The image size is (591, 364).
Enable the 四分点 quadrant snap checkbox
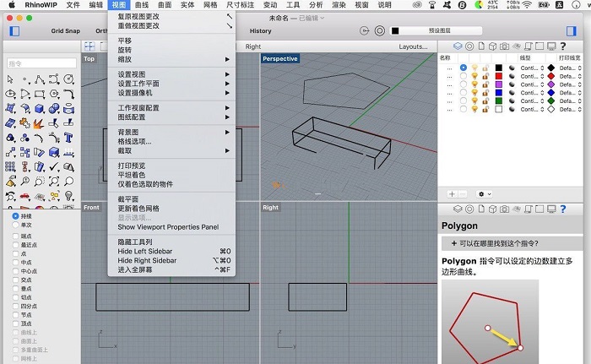pyautogui.click(x=15, y=307)
